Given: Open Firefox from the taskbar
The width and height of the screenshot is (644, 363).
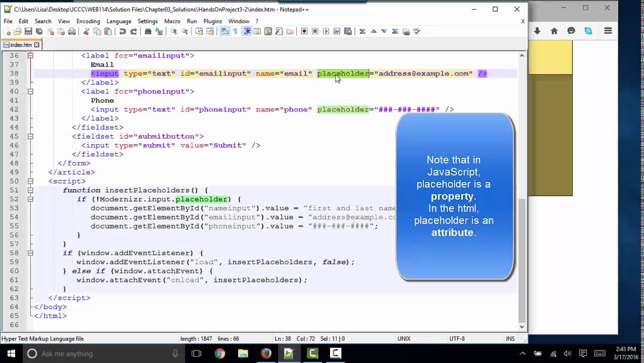Looking at the screenshot, I should [266, 353].
